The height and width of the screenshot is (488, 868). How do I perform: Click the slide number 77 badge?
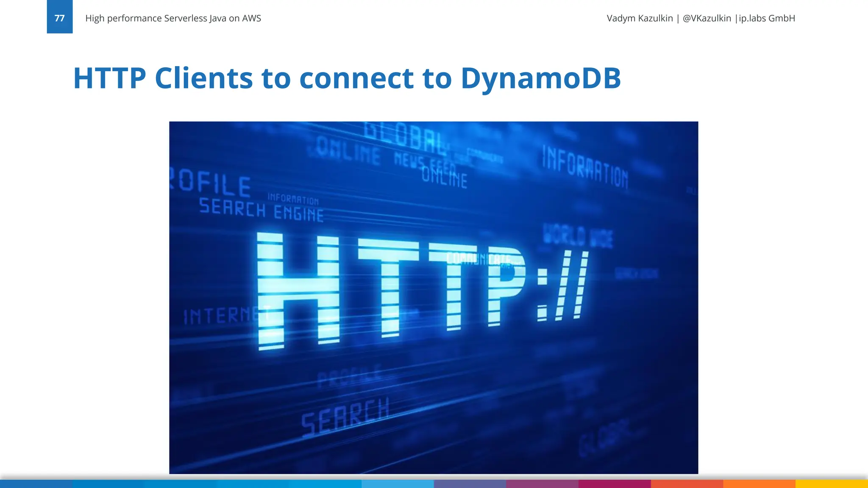[60, 18]
